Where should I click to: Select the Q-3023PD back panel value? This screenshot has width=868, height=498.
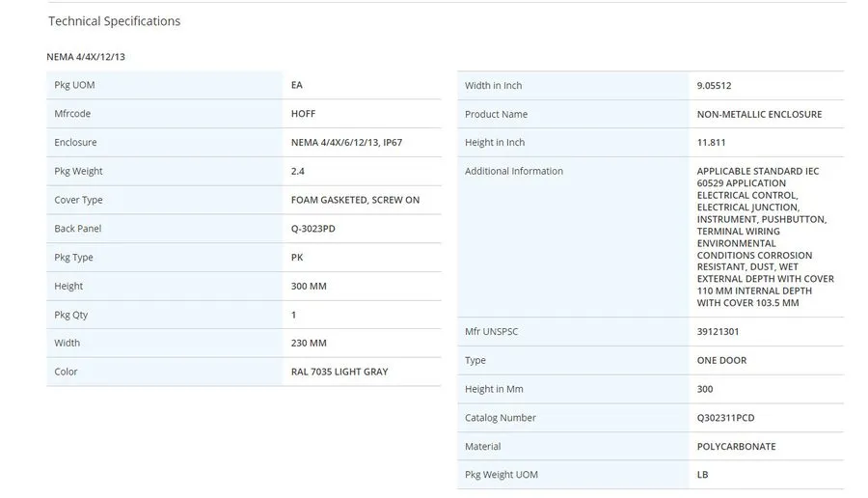313,228
